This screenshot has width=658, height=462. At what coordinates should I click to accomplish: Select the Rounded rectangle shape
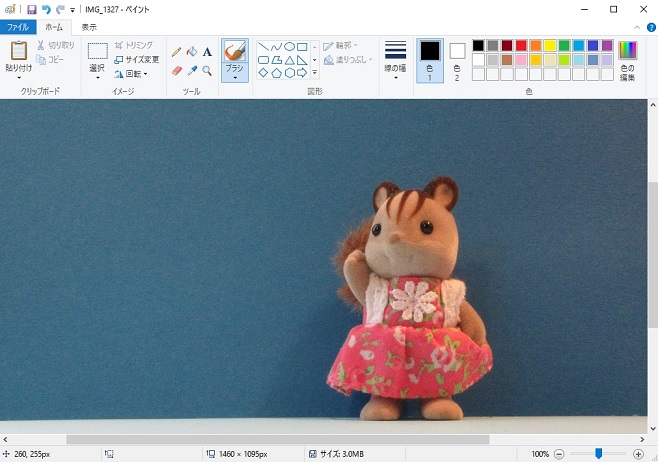tap(263, 60)
